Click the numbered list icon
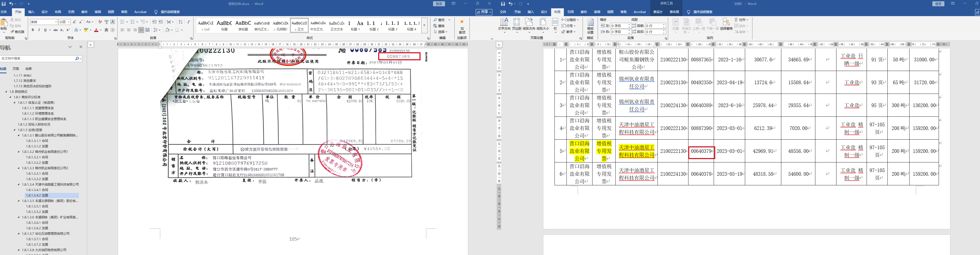The image size is (980, 255). pyautogui.click(x=133, y=22)
